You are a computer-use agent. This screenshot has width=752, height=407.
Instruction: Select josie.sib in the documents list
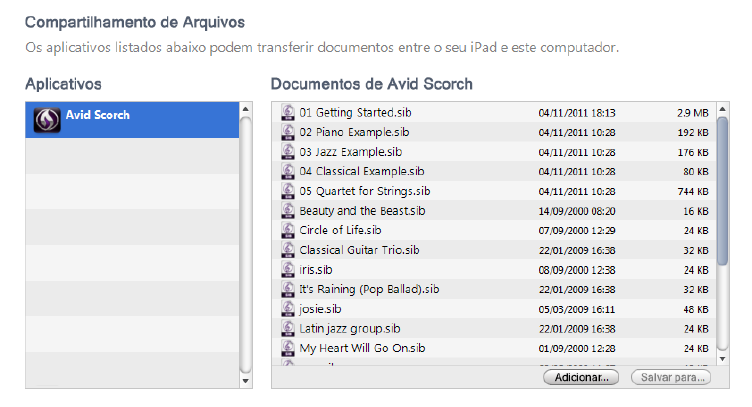coord(320,309)
